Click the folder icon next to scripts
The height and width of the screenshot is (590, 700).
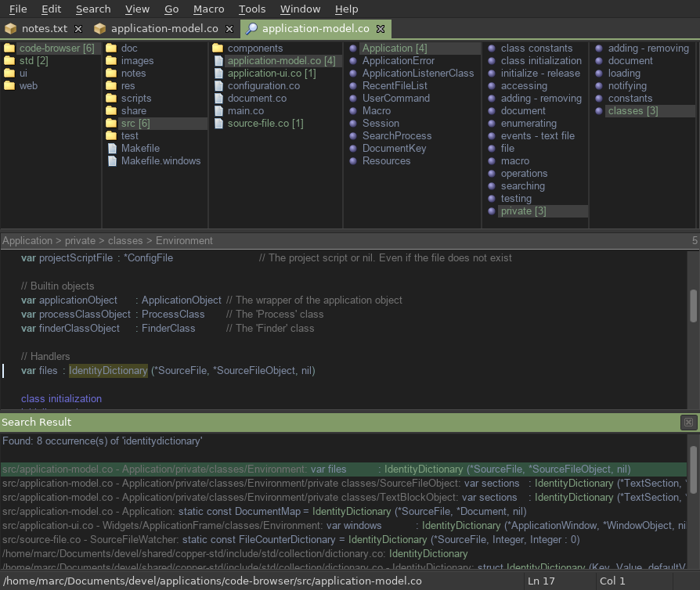[112, 98]
